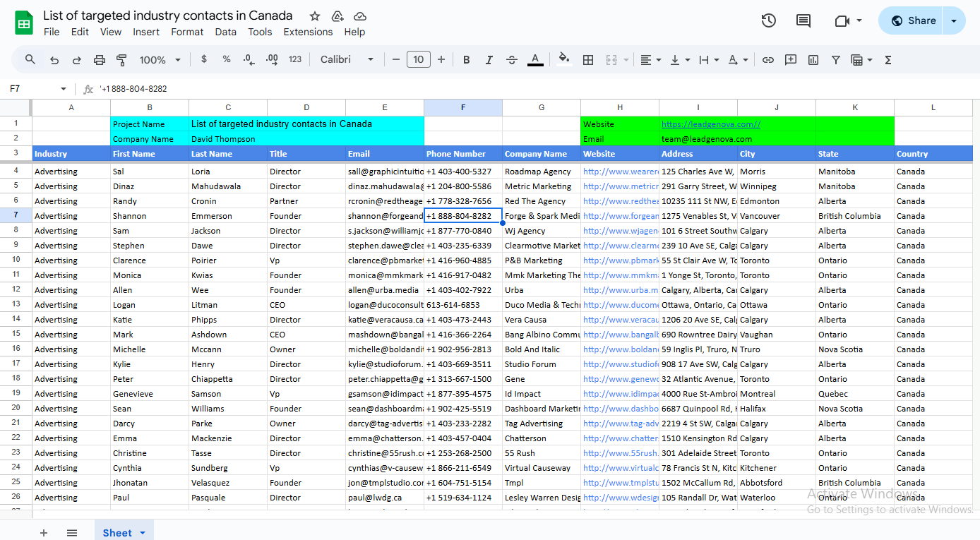
Task: Open the Edit menu
Action: click(80, 32)
